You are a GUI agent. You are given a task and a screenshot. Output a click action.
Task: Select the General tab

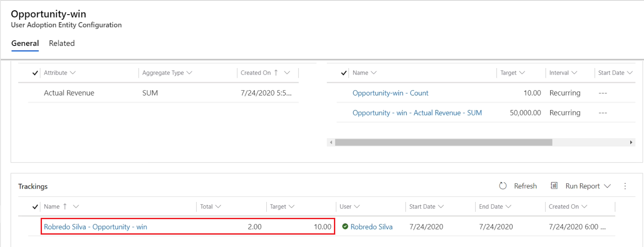25,43
